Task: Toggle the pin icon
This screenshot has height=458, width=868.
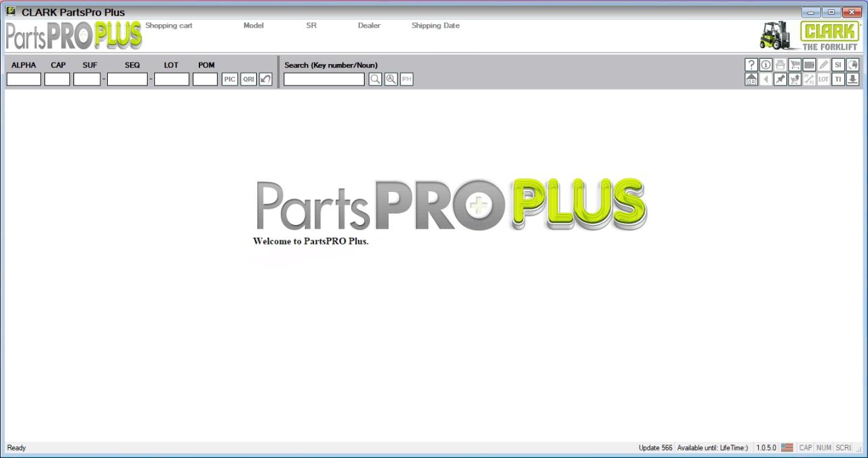Action: (780, 79)
